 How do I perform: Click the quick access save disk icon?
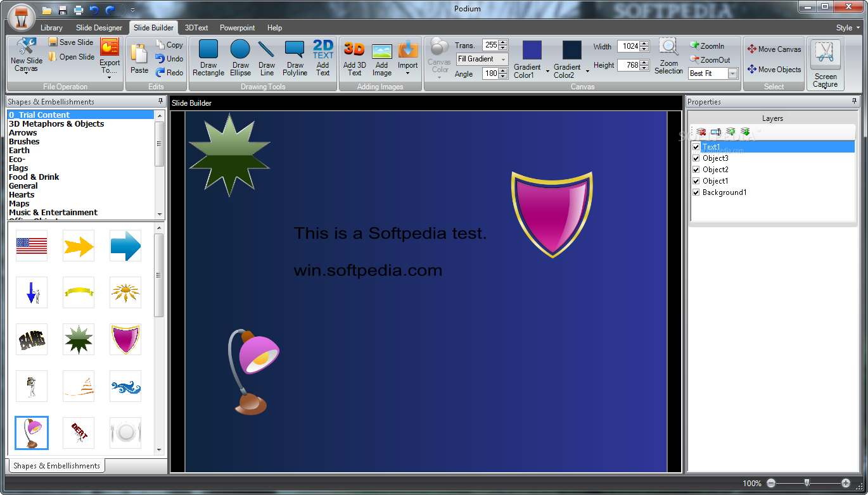click(63, 10)
